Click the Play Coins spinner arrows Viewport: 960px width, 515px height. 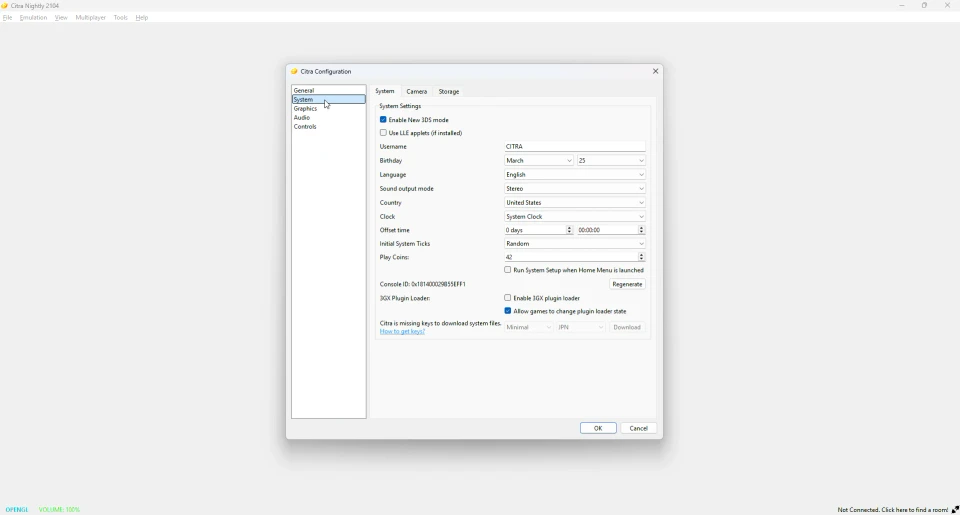pyautogui.click(x=642, y=257)
